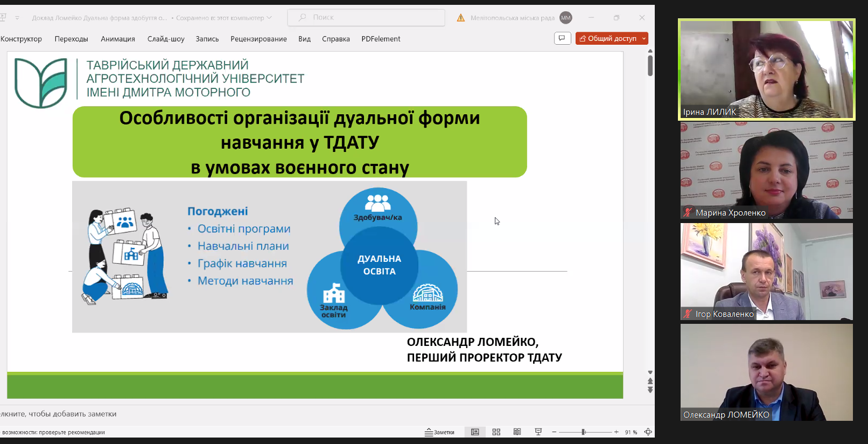Click the ДУАЛЬНА ОСВІТА center circle
Image resolution: width=868 pixels, height=444 pixels.
coord(379,265)
